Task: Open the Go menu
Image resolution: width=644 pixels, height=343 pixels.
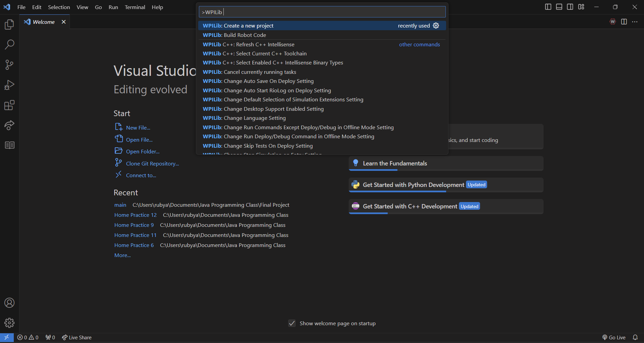Action: pyautogui.click(x=98, y=7)
